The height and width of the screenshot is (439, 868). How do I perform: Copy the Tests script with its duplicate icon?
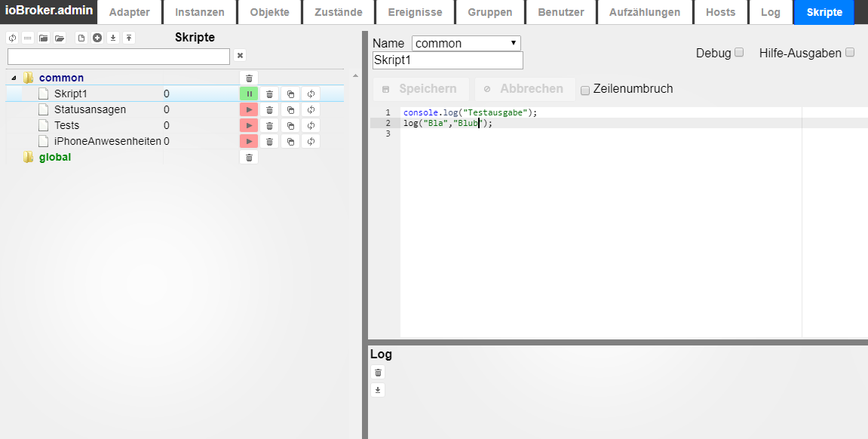pyautogui.click(x=290, y=125)
